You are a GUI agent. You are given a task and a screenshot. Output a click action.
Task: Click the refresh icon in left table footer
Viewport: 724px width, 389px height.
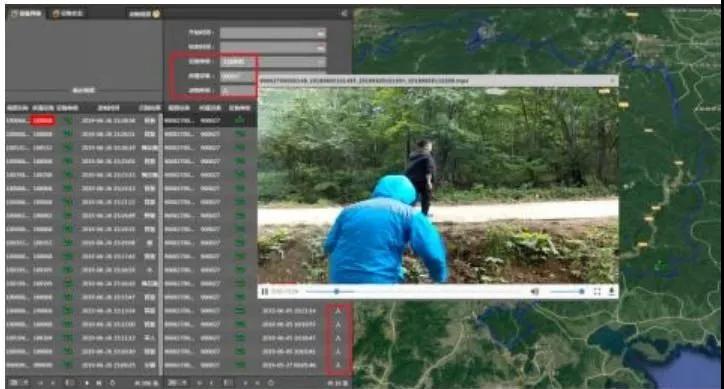pyautogui.click(x=112, y=383)
